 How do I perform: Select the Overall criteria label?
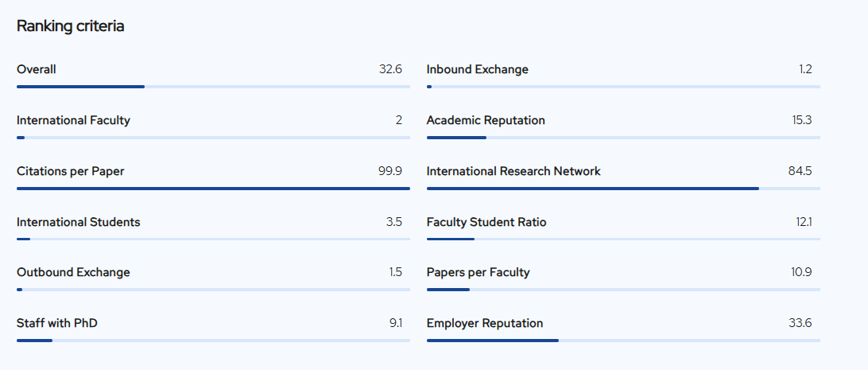(37, 69)
